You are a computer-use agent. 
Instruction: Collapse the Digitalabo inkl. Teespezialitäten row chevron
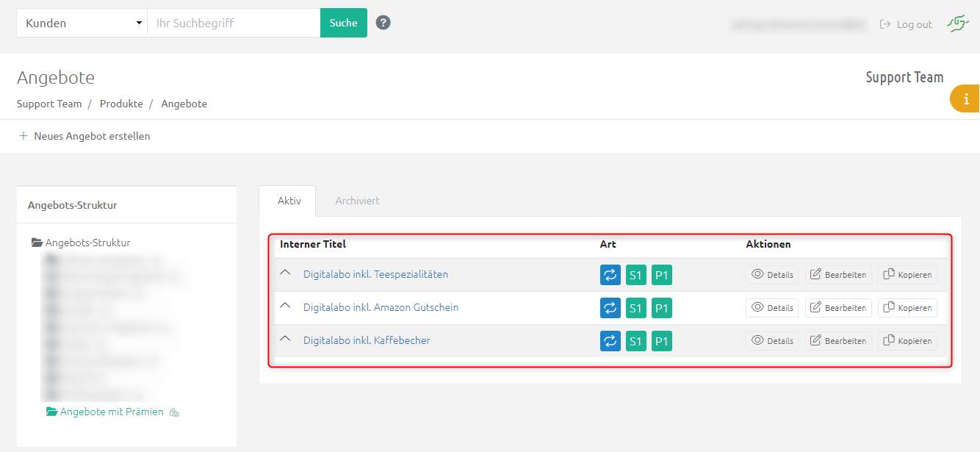point(286,273)
